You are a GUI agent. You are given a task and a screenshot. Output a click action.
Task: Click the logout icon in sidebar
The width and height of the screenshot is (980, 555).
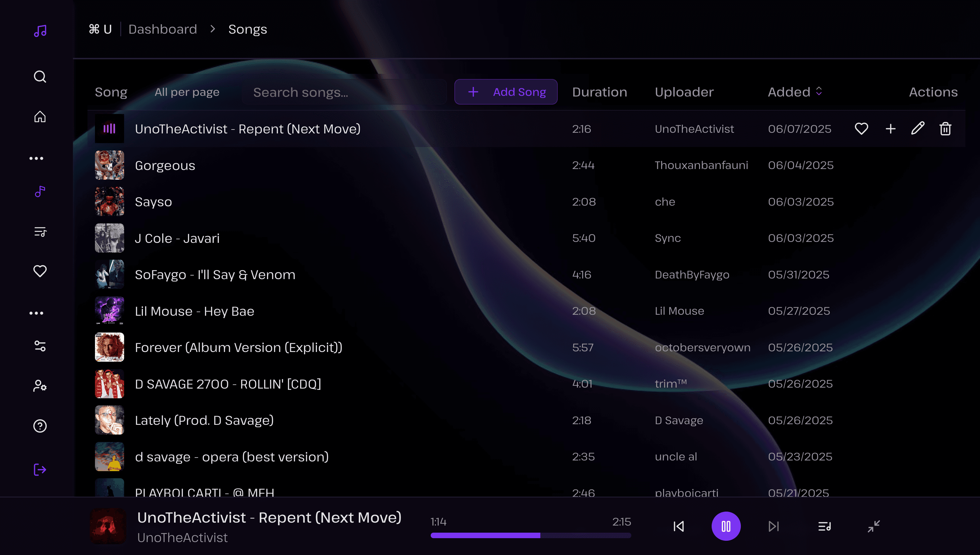[x=40, y=470]
